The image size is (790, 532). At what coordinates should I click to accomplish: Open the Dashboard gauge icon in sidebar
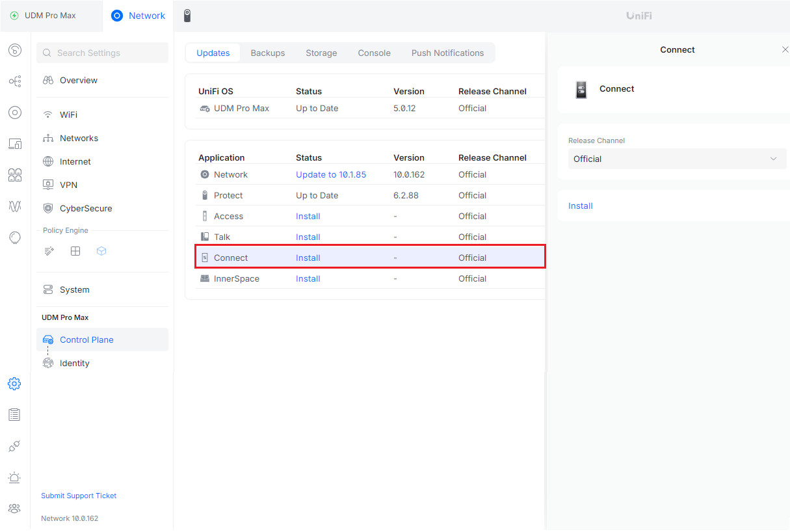[x=15, y=50]
